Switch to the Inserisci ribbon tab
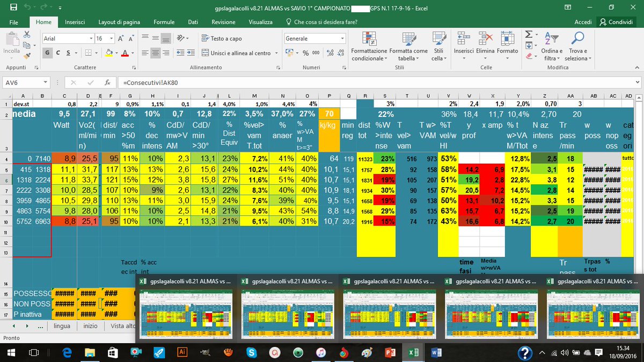Viewport: 644px width, 362px height. pos(75,22)
